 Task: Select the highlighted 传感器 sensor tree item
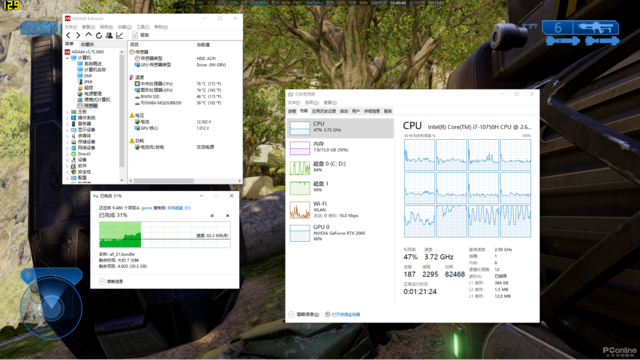coord(87,106)
